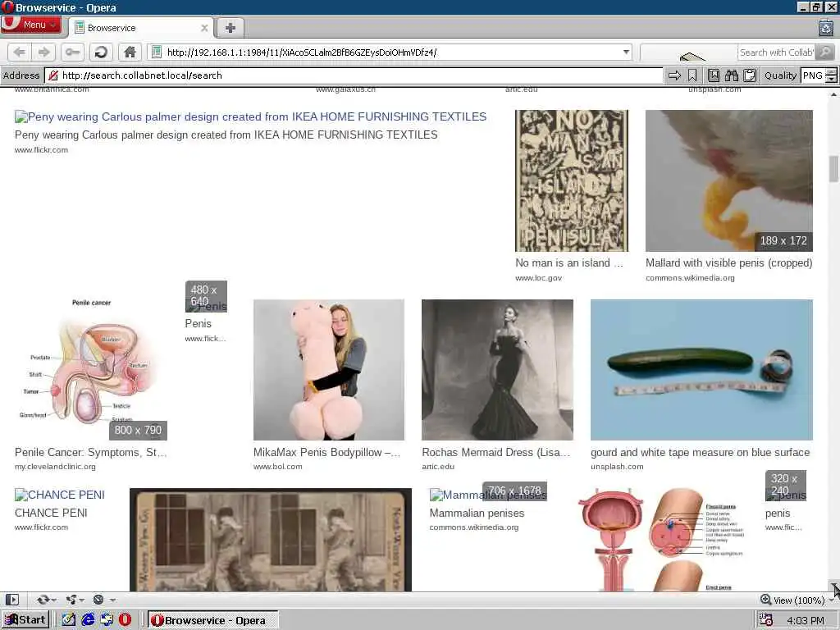Adjust the Quality stepper arrows

click(831, 75)
